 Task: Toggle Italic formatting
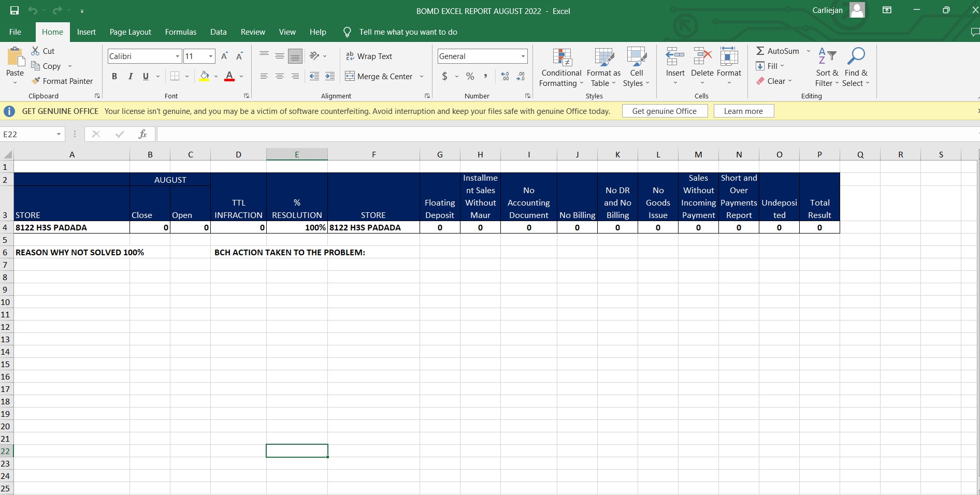[131, 77]
